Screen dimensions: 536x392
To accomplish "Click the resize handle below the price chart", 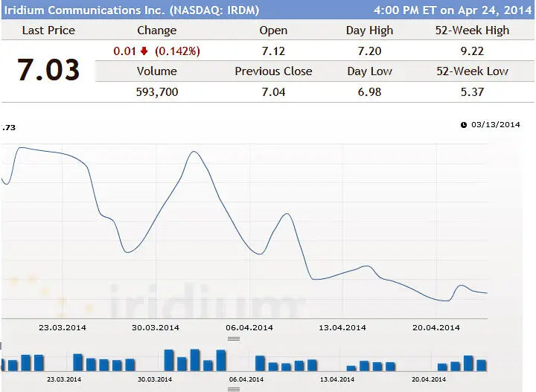I will pos(234,338).
